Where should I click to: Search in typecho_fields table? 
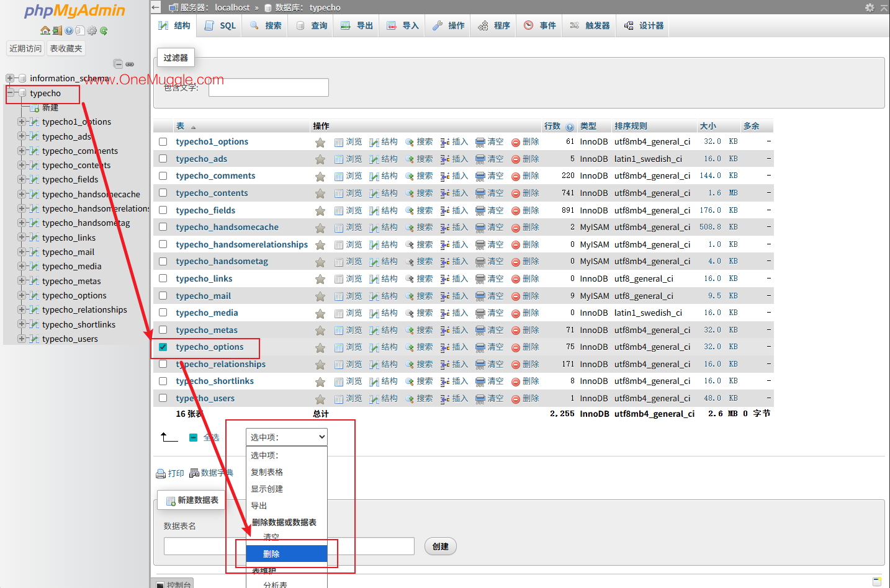(419, 211)
